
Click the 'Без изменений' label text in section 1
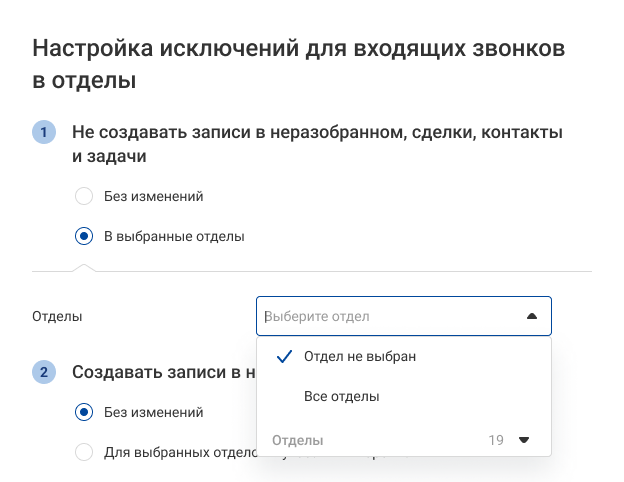click(x=154, y=196)
